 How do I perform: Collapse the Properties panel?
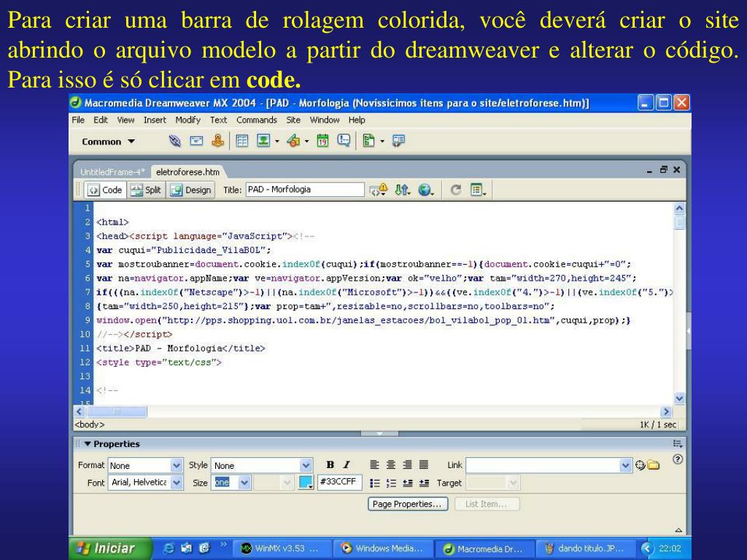pos(88,444)
